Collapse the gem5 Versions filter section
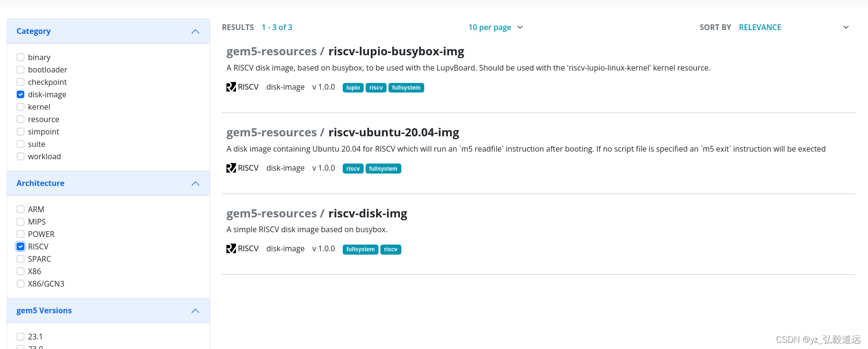Viewport: 868px width, 349px height. [109, 311]
